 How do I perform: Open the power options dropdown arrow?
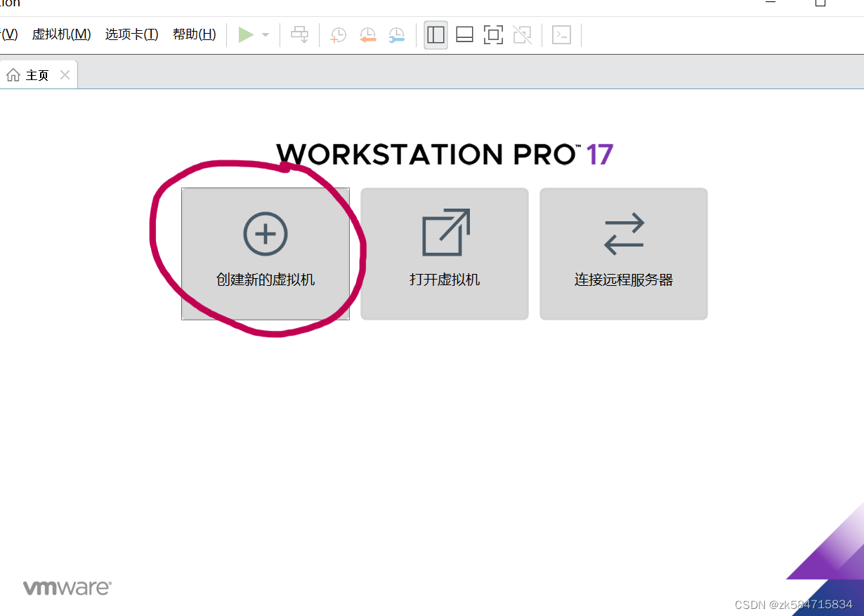pos(266,34)
